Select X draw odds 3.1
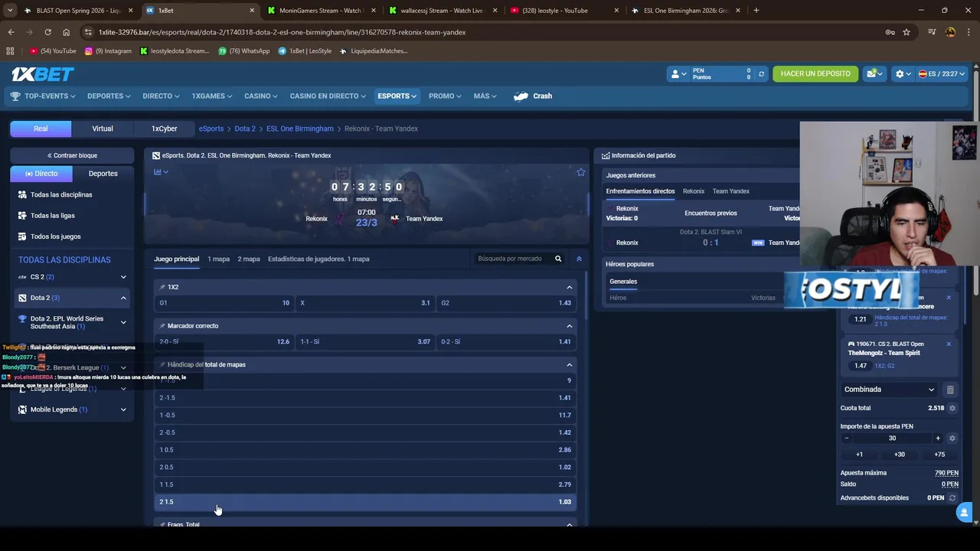This screenshot has width=980, height=551. point(364,303)
